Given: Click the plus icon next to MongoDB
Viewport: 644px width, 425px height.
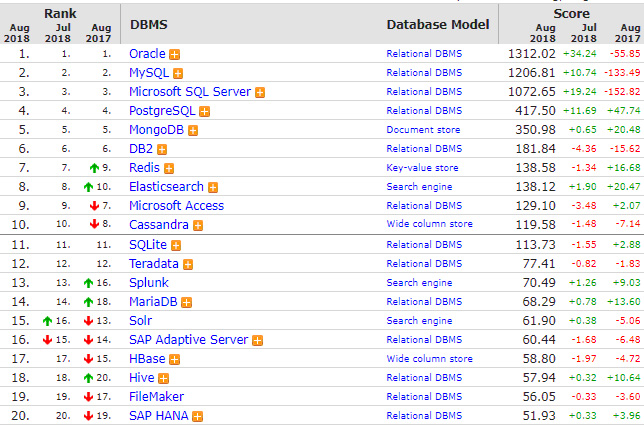Looking at the screenshot, I should (193, 131).
